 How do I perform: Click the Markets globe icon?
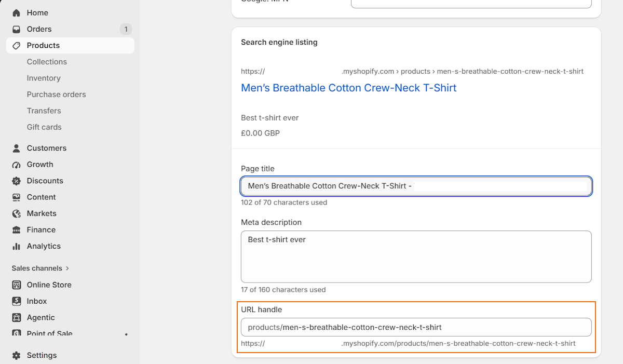[17, 213]
